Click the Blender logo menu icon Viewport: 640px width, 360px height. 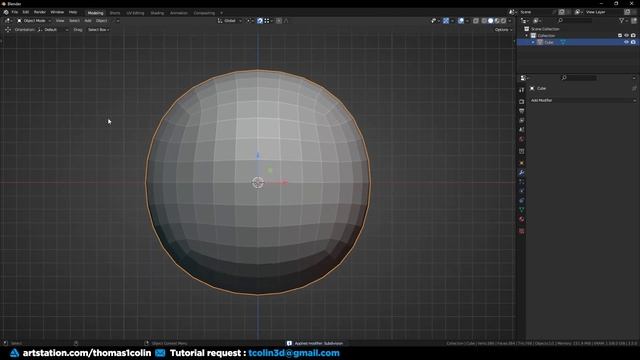pos(6,12)
